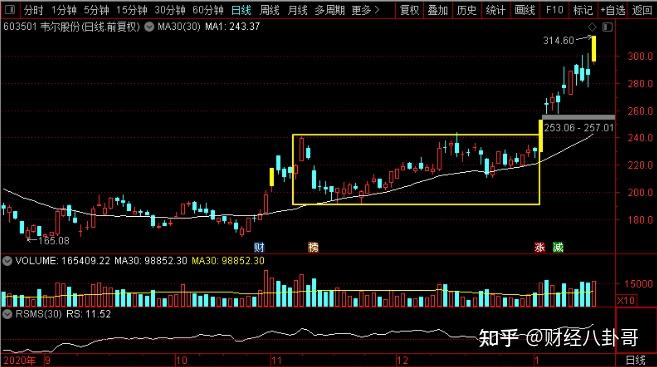The width and height of the screenshot is (657, 367).
Task: Open the 画线 drawing tools
Action: point(524,10)
